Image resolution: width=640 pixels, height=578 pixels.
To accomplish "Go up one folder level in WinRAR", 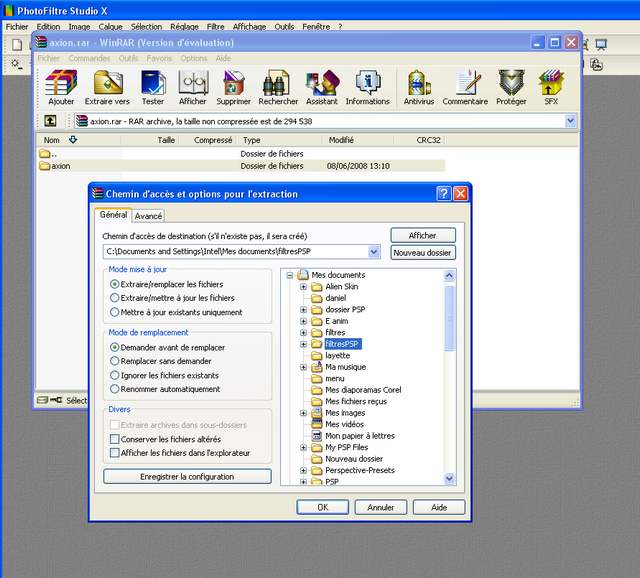I will pyautogui.click(x=50, y=120).
